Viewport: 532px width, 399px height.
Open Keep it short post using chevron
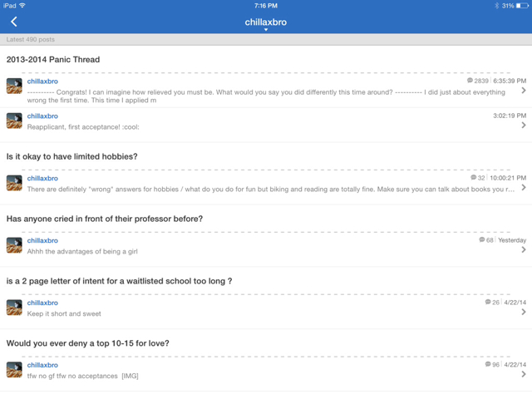pos(524,312)
